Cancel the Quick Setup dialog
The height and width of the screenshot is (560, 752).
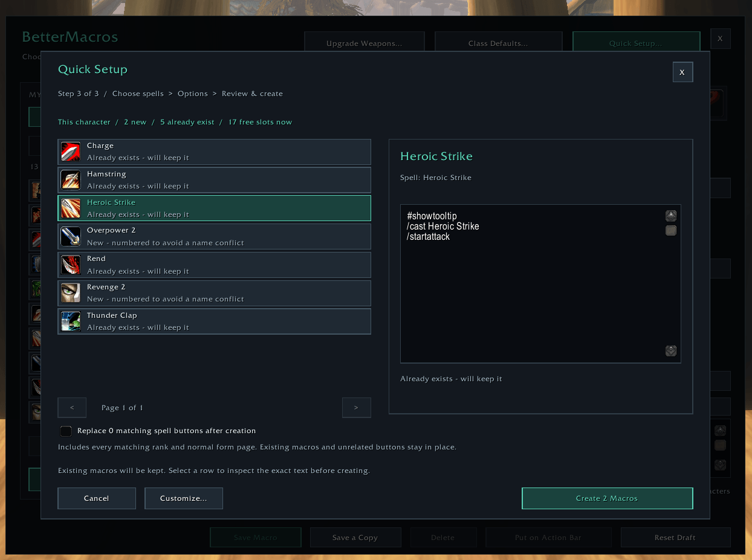[97, 498]
